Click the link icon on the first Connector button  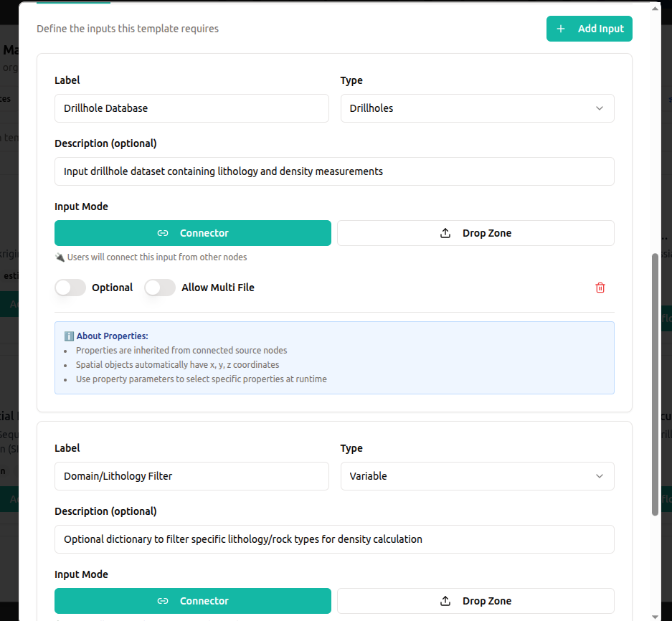[x=164, y=233]
